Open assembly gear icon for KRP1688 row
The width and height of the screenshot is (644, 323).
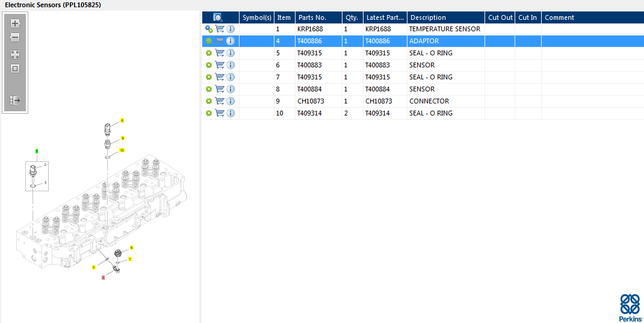[x=209, y=29]
